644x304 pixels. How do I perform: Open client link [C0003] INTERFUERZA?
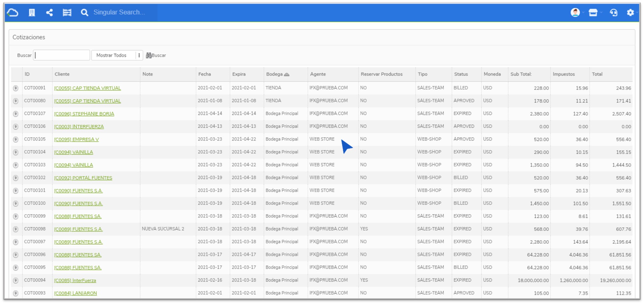click(x=79, y=127)
